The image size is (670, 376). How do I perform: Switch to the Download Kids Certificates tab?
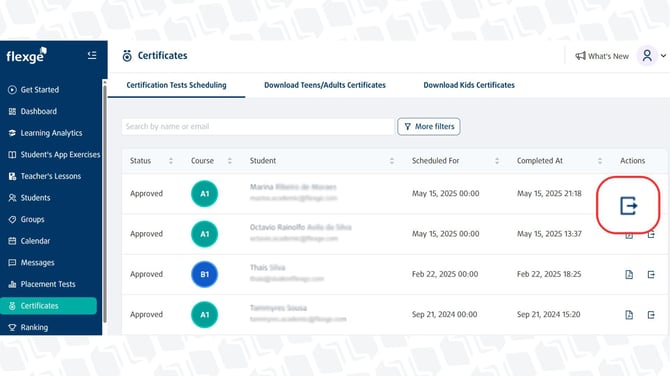click(x=469, y=85)
